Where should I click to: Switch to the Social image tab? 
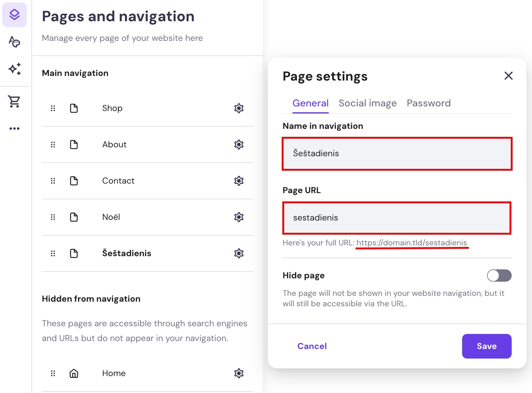click(x=368, y=103)
